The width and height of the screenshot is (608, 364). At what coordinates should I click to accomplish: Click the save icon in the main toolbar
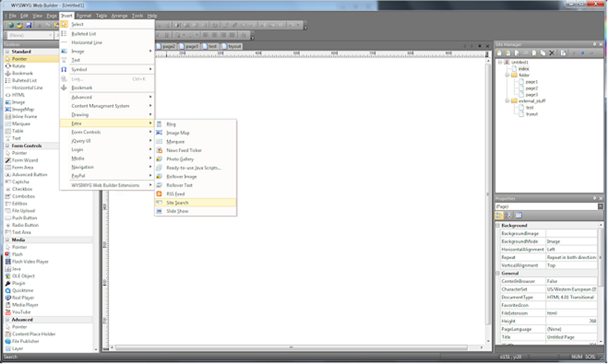(x=29, y=25)
